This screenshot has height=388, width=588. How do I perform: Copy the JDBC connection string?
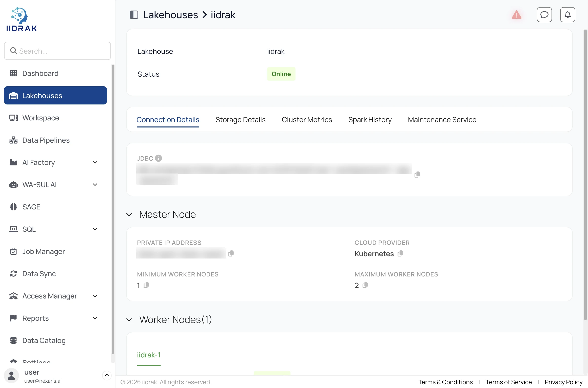click(417, 175)
